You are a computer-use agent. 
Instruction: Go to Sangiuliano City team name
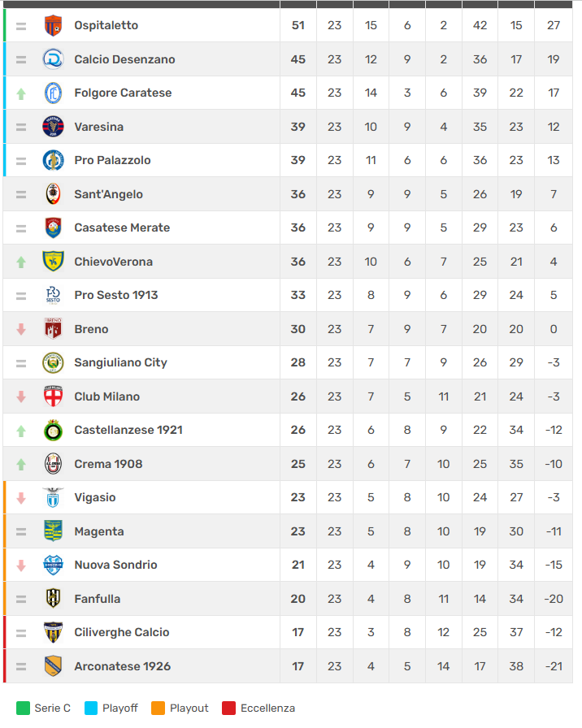tap(120, 362)
